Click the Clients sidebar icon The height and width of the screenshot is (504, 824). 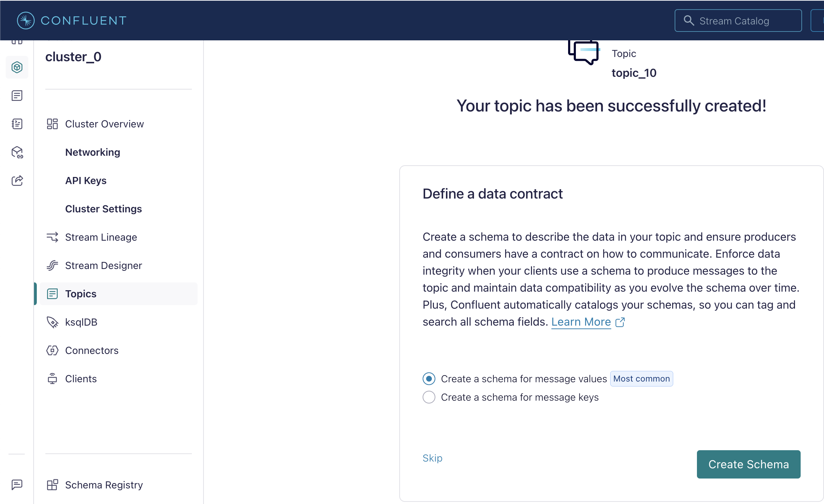click(53, 379)
